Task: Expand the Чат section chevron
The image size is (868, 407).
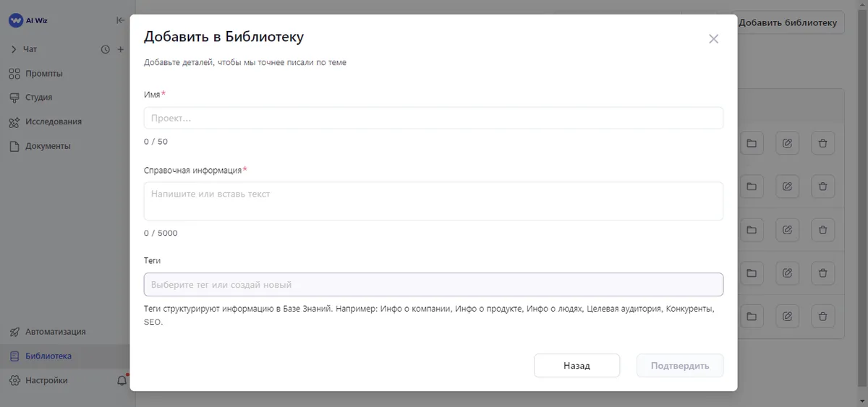Action: click(14, 49)
